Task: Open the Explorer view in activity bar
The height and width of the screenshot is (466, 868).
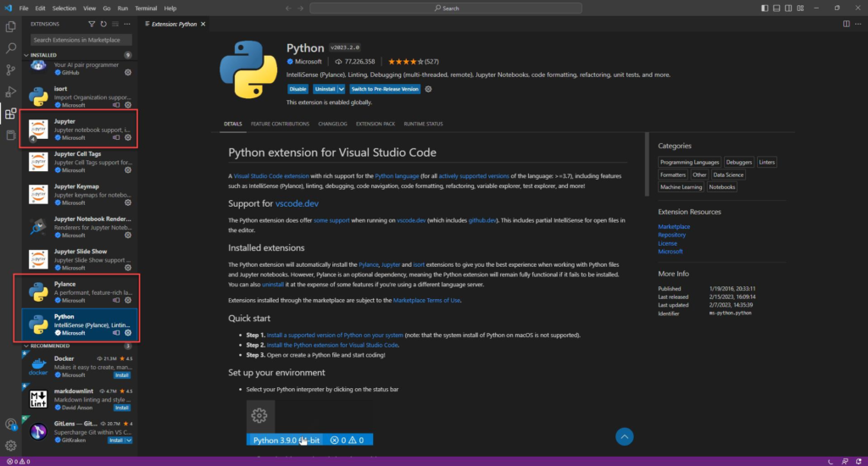Action: (x=10, y=26)
